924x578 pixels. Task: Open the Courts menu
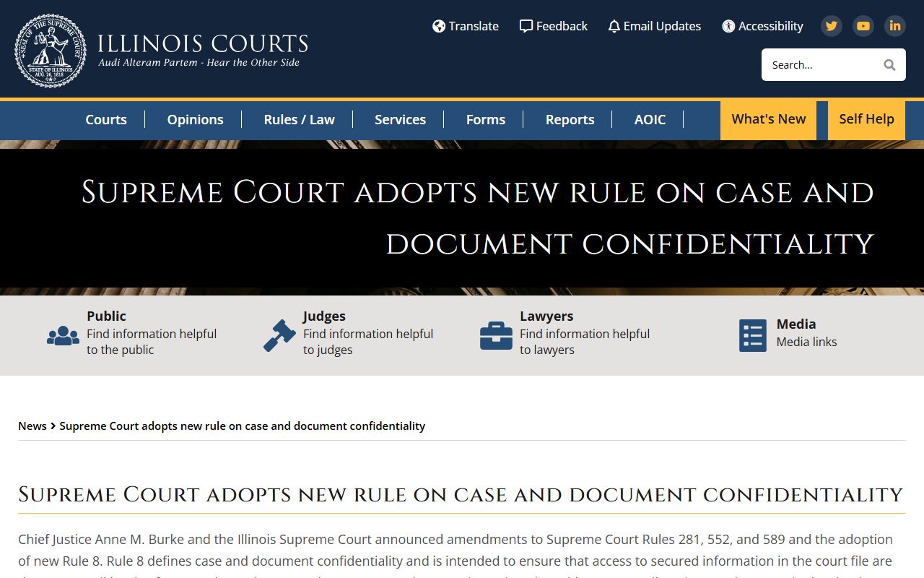[106, 120]
